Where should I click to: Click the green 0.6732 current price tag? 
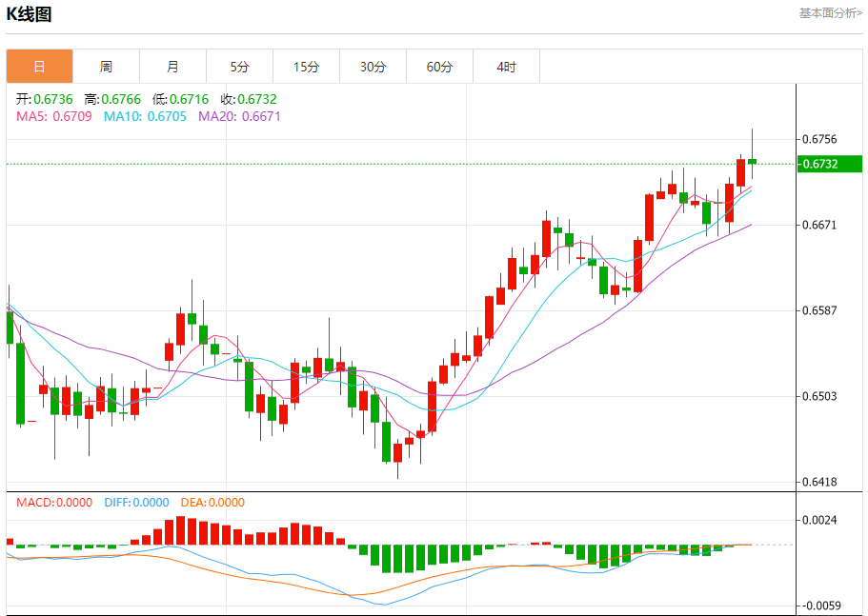[x=829, y=164]
